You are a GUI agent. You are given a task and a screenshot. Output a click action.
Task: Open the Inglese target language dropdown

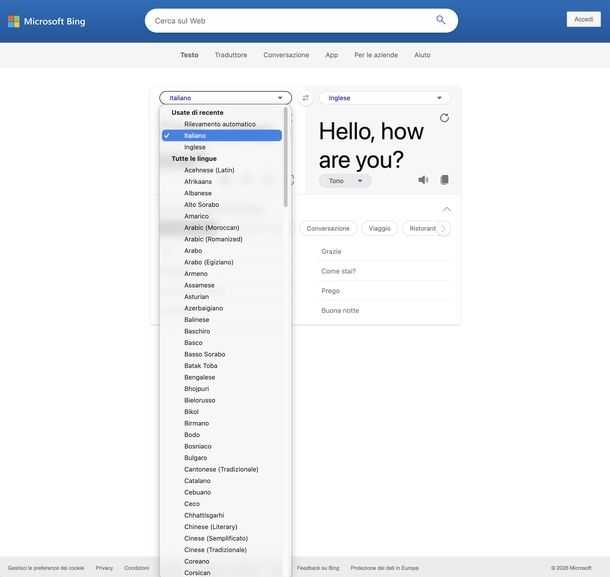coord(385,98)
